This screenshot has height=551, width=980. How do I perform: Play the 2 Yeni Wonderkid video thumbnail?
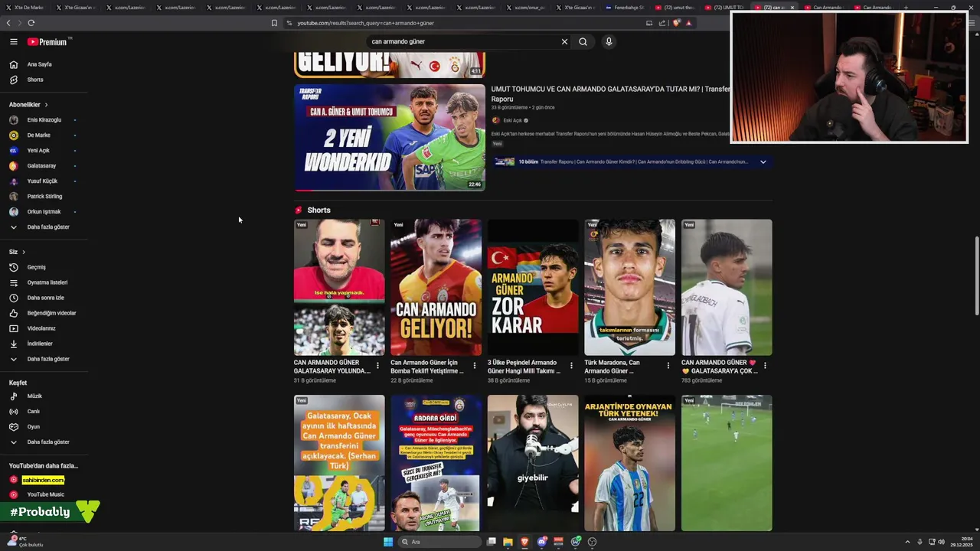pyautogui.click(x=390, y=137)
